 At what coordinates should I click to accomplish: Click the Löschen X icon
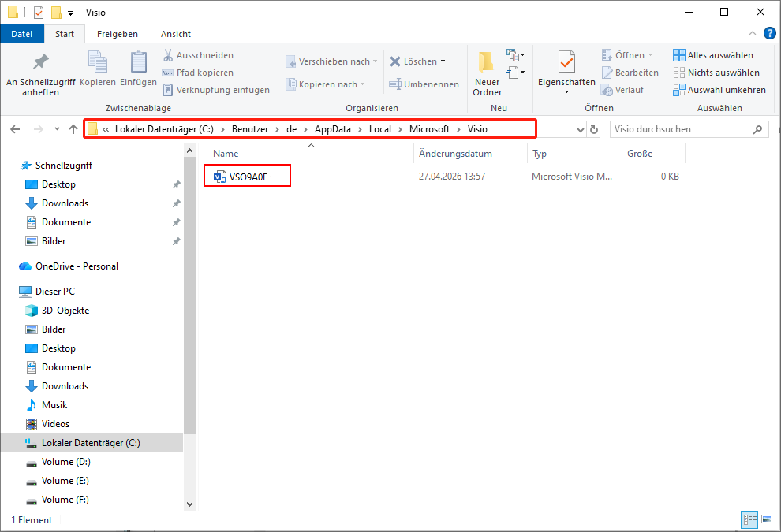[x=395, y=61]
